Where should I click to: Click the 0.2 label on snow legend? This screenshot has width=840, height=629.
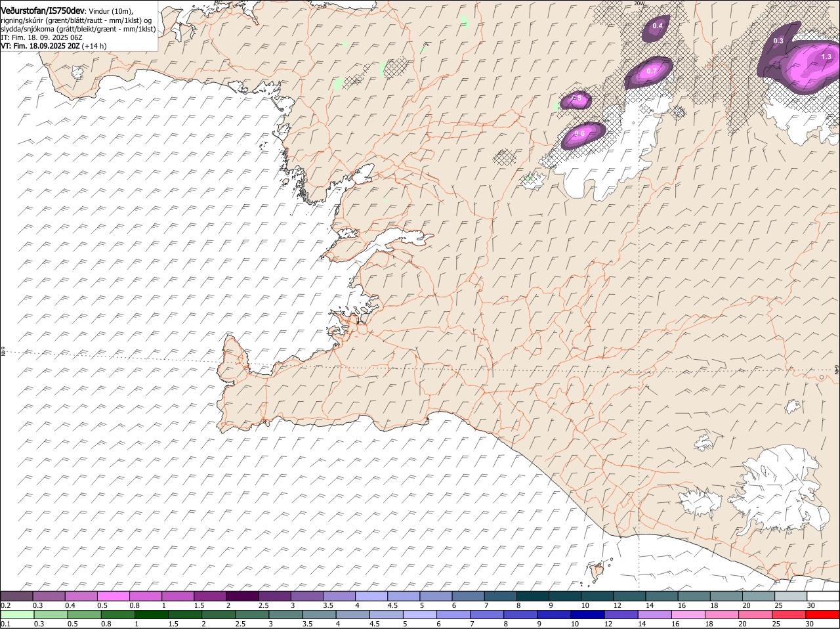(x=5, y=605)
